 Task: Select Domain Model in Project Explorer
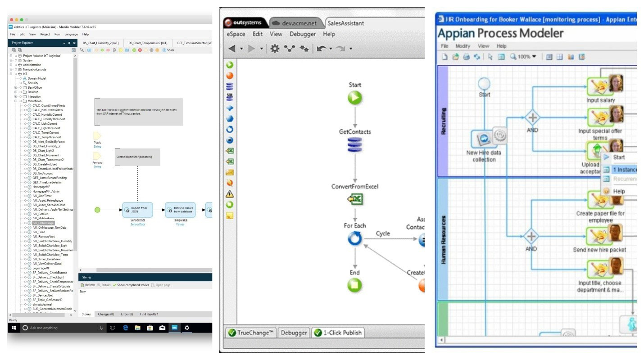36,78
